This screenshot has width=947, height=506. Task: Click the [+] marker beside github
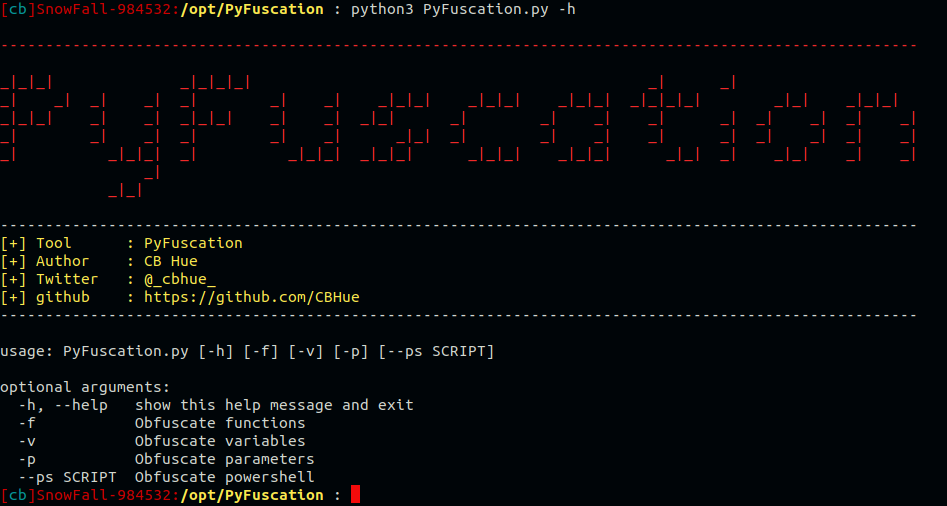tap(13, 297)
